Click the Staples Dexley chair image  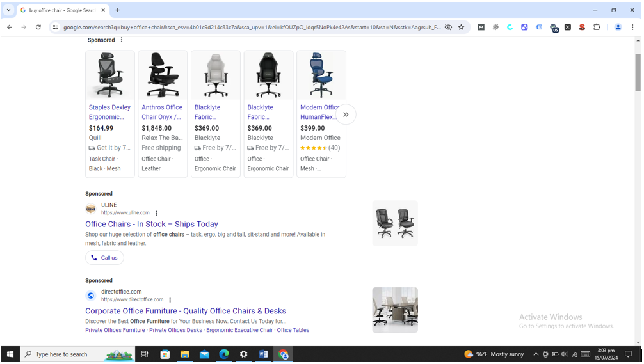click(110, 75)
